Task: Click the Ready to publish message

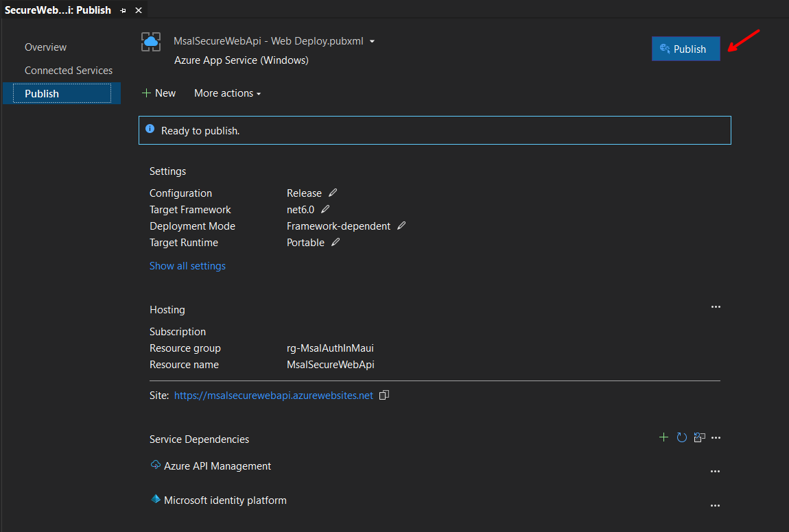Action: [200, 131]
